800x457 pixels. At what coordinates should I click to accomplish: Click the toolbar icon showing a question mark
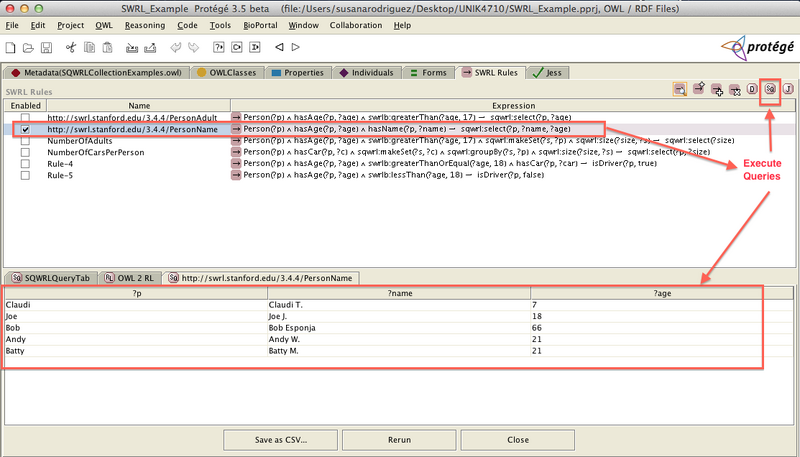coord(218,47)
